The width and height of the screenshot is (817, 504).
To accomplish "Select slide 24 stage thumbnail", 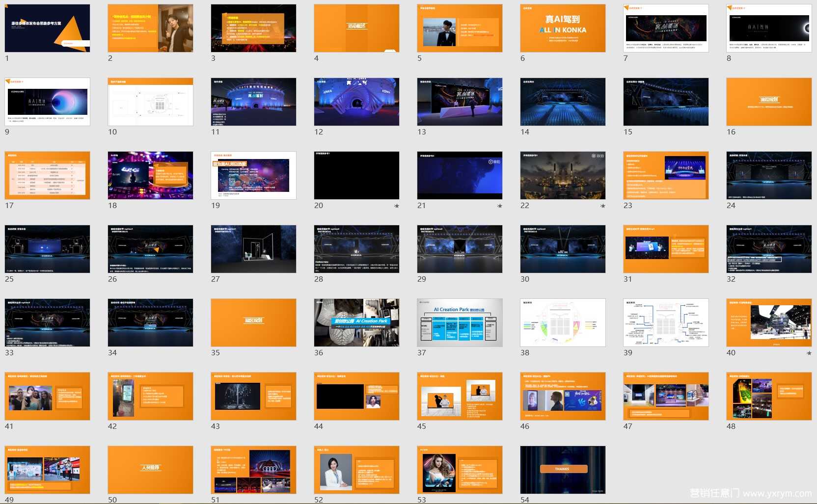I will (x=769, y=175).
